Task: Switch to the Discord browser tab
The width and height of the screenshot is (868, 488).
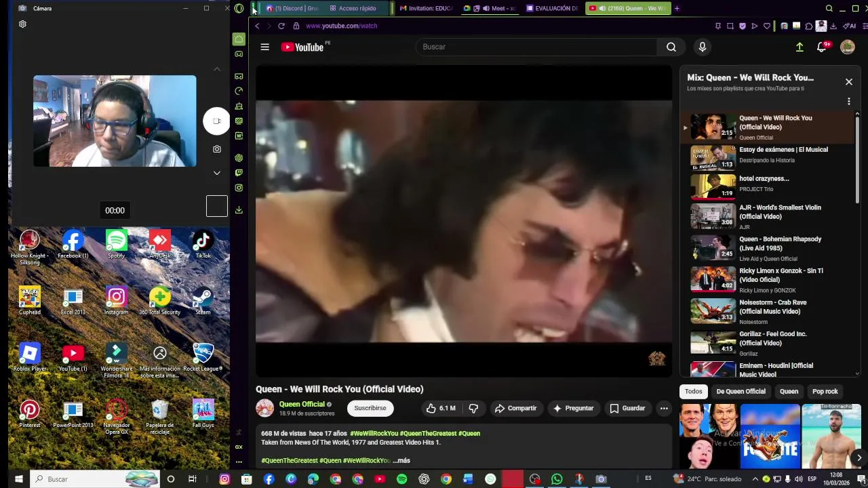Action: coord(292,8)
